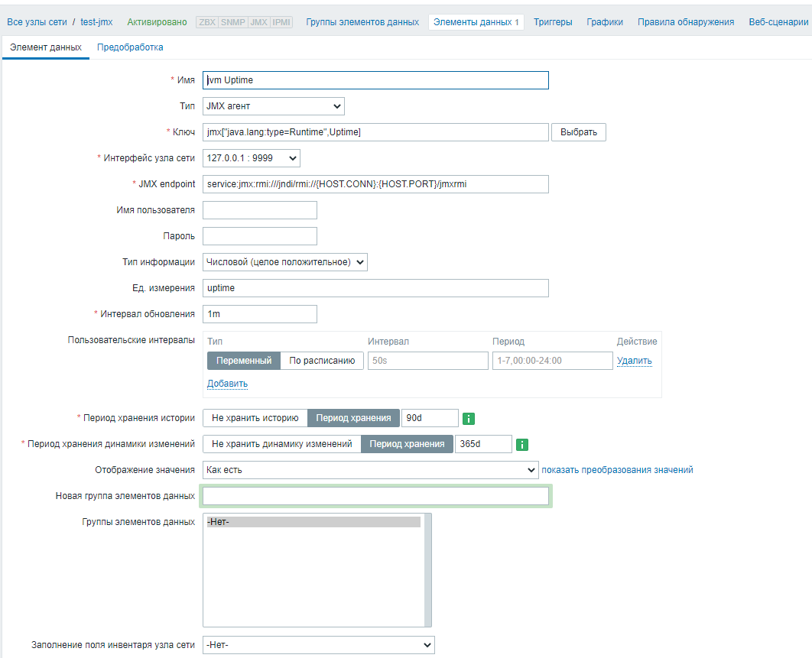Click the JMX availability indicator
This screenshot has height=658, width=812.
coord(258,22)
